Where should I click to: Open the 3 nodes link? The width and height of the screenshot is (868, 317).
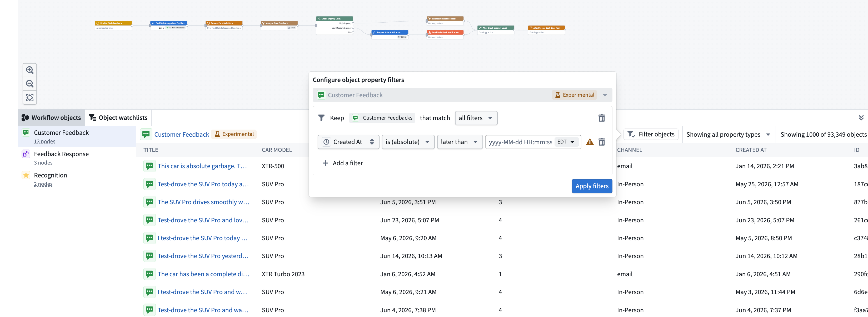click(43, 162)
